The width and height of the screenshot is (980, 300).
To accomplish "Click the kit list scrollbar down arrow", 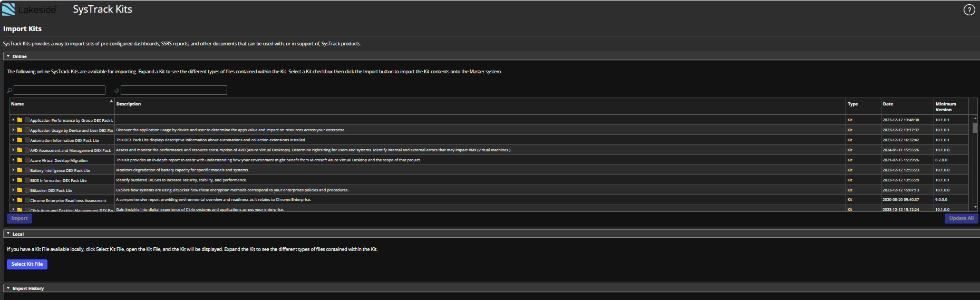I will coord(975,207).
